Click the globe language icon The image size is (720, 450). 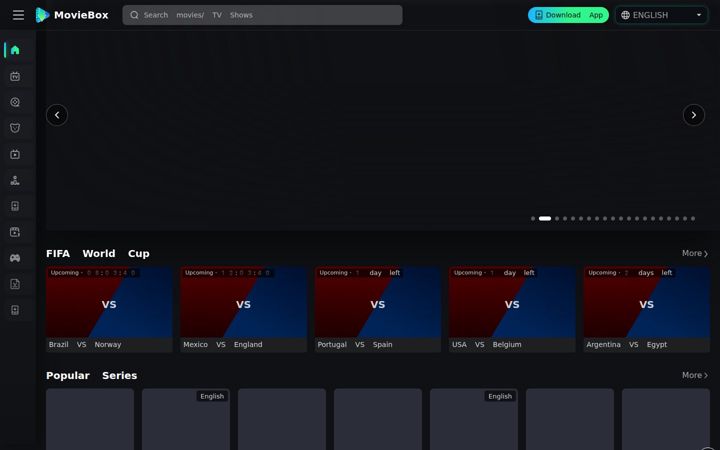tap(625, 15)
